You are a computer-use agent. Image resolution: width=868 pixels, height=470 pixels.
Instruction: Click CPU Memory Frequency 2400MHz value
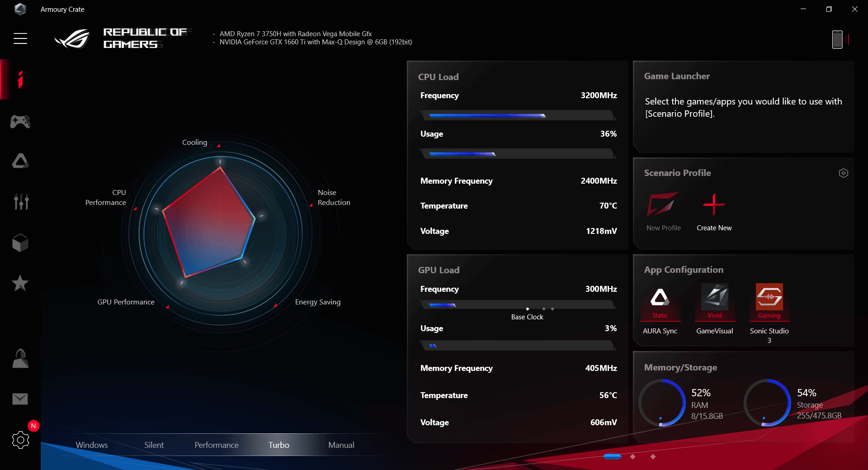point(599,181)
